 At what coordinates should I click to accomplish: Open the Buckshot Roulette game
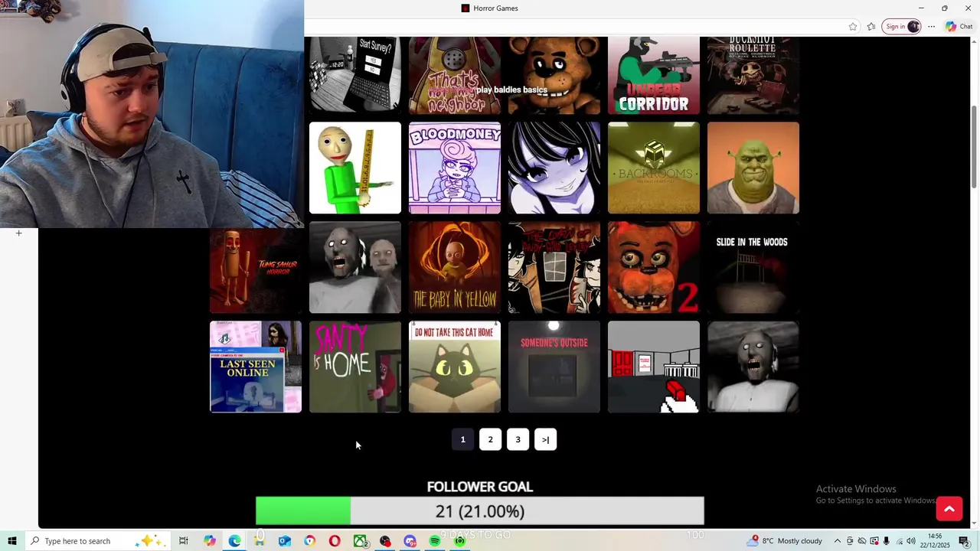(x=753, y=75)
